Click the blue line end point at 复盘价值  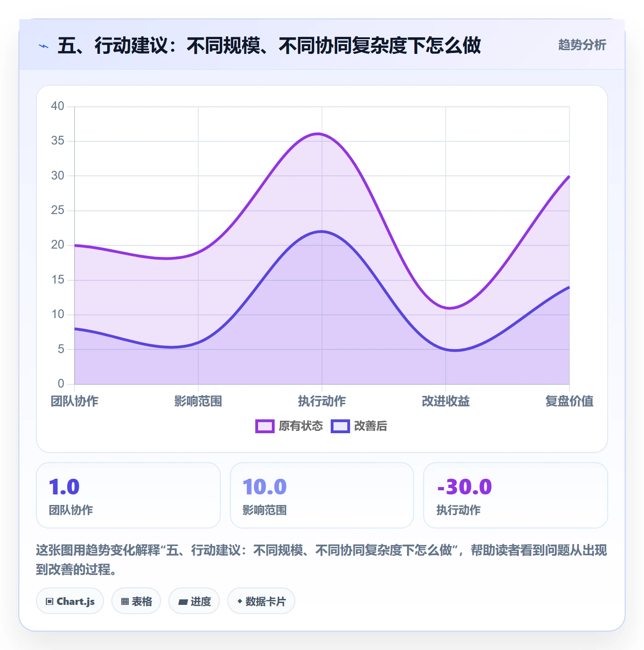pos(569,287)
